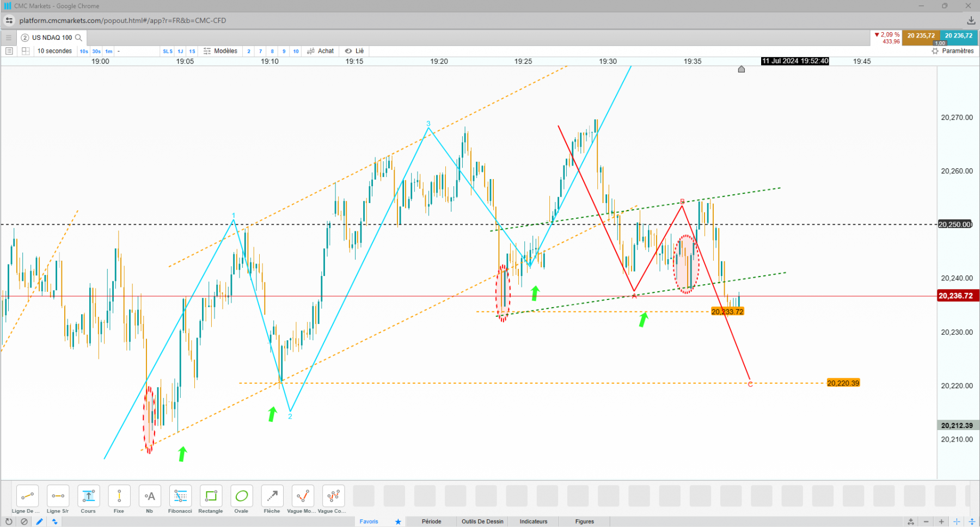The width and height of the screenshot is (980, 527).
Task: Click the time axis scroll-to-latest marker
Action: (x=742, y=69)
